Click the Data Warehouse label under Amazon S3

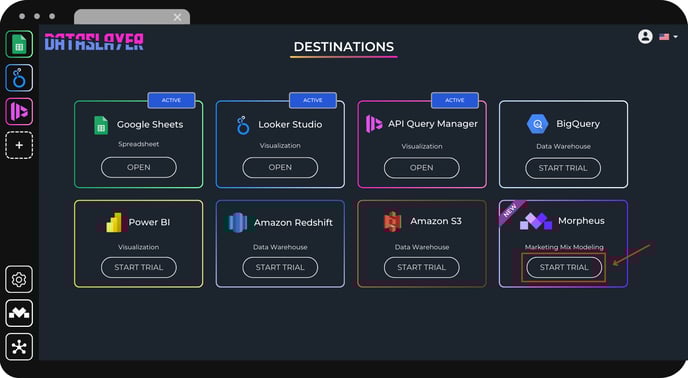(x=422, y=247)
